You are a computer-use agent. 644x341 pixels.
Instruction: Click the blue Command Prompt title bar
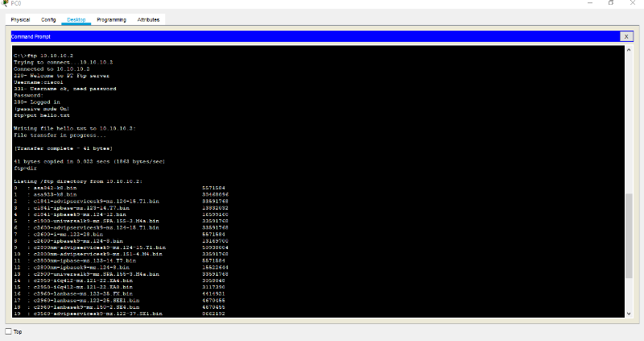pyautogui.click(x=314, y=36)
